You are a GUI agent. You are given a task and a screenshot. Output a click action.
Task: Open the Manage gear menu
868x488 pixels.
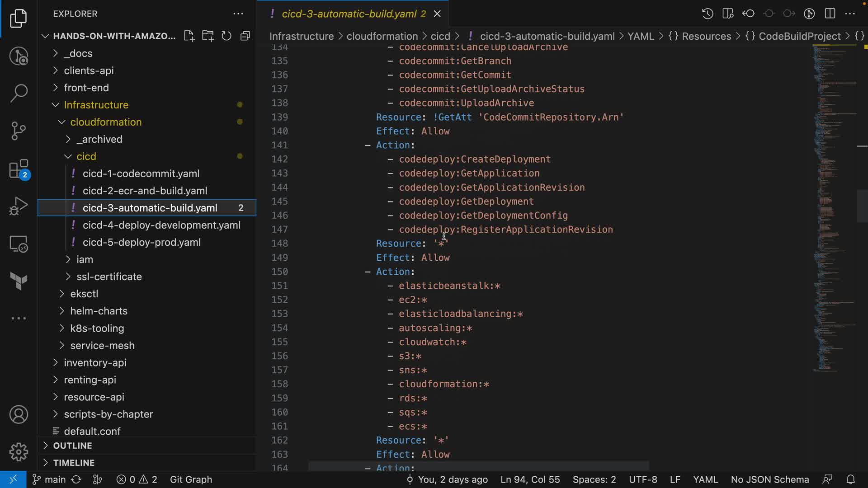click(19, 452)
